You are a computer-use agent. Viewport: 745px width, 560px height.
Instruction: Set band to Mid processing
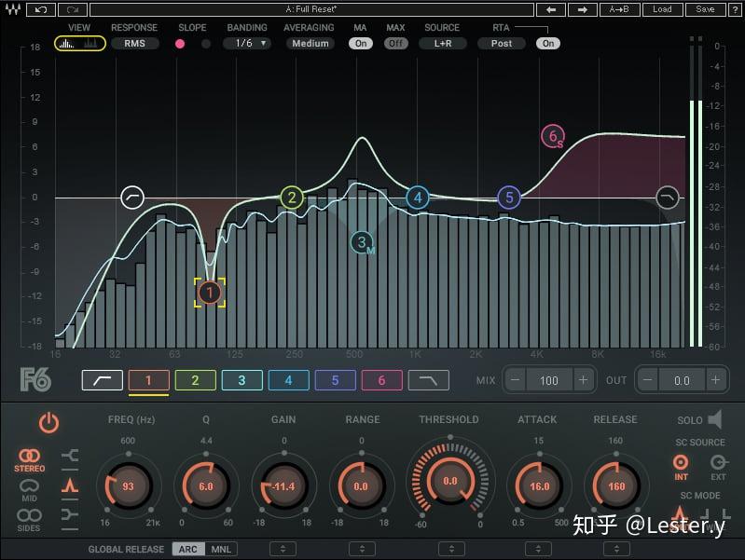(29, 491)
